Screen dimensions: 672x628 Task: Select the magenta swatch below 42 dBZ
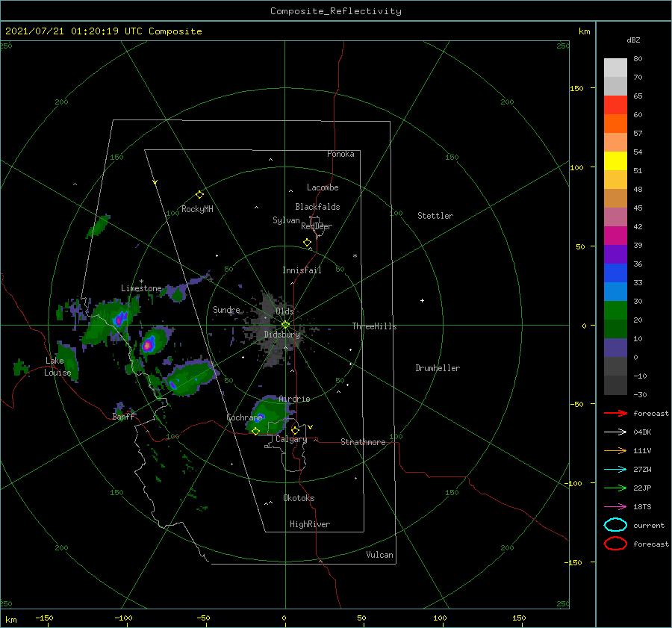coord(615,235)
